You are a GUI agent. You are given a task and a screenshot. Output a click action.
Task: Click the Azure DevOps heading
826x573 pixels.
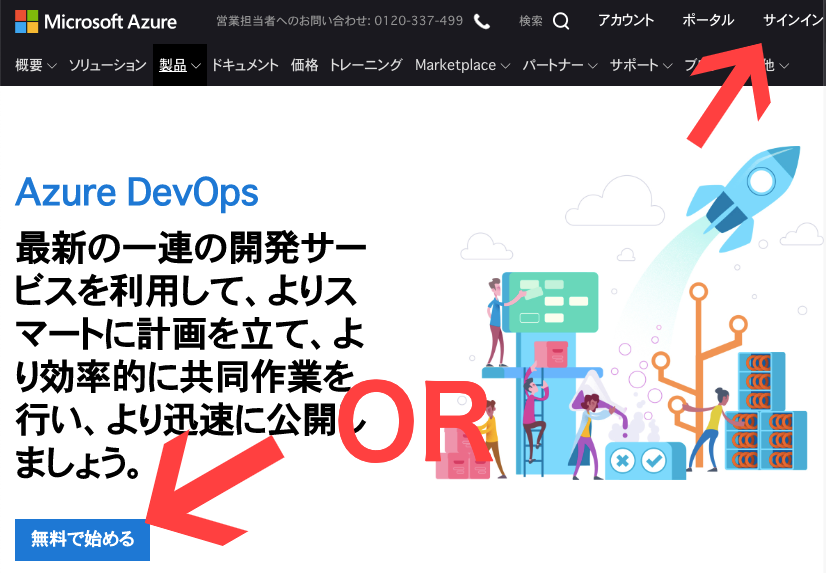(x=137, y=192)
